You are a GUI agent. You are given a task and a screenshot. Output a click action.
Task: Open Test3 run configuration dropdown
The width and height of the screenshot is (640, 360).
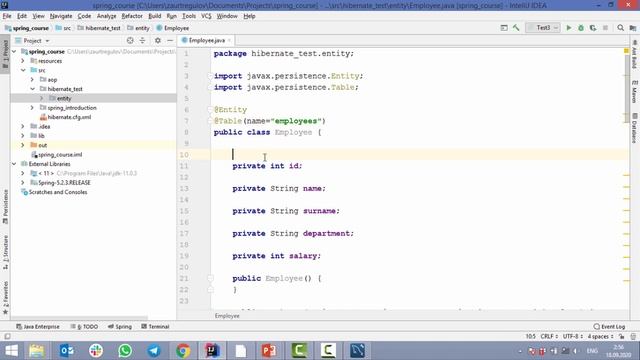click(x=543, y=28)
